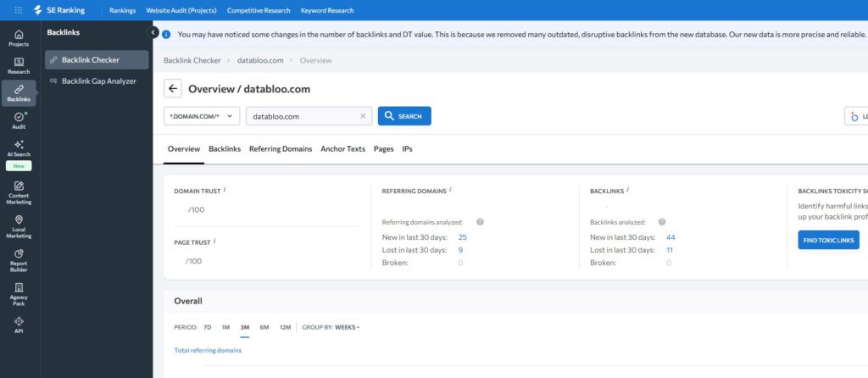
Task: Click the Backlinks info icon
Action: pos(628,189)
